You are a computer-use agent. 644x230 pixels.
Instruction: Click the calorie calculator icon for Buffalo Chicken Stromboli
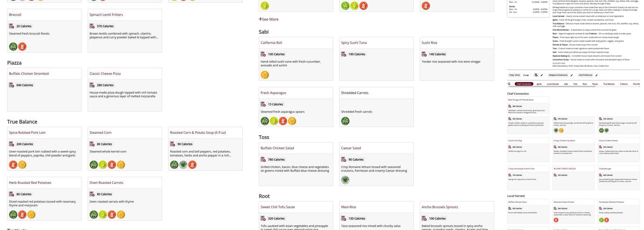11,85
